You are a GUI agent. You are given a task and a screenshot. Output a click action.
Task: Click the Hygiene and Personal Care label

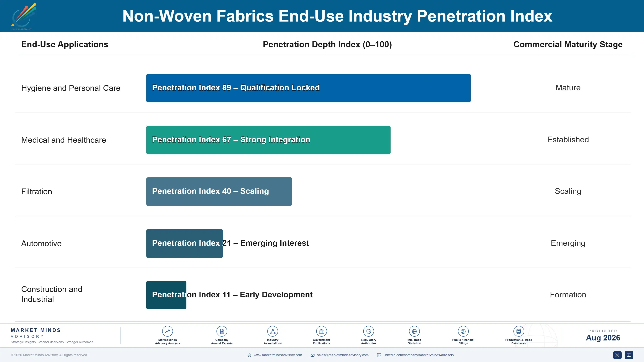(71, 88)
